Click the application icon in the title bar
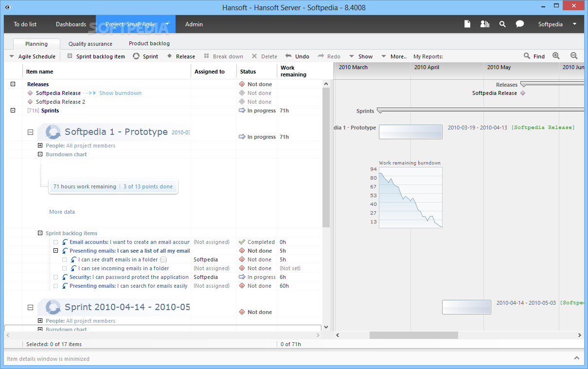Viewport: 588px width, 369px height. pos(8,7)
